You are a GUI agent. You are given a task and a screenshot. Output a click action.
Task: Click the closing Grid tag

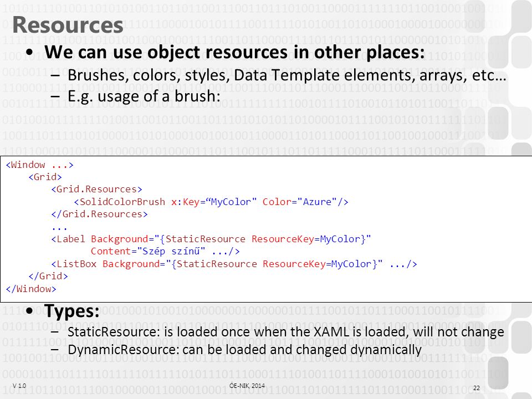(48, 276)
